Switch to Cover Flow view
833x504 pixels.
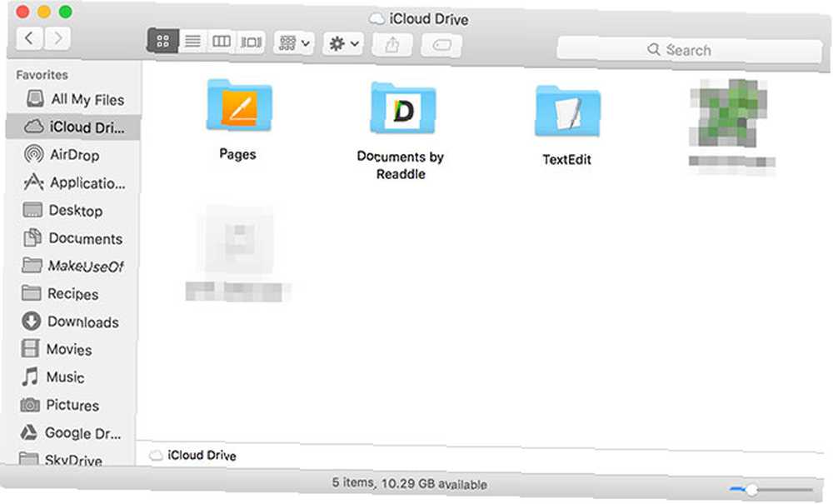[251, 42]
